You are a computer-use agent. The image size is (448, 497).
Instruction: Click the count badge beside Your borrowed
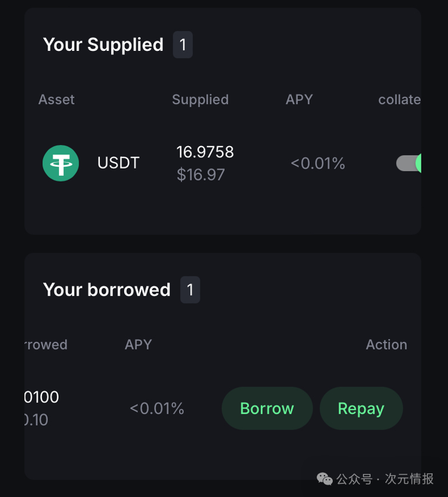click(x=190, y=290)
